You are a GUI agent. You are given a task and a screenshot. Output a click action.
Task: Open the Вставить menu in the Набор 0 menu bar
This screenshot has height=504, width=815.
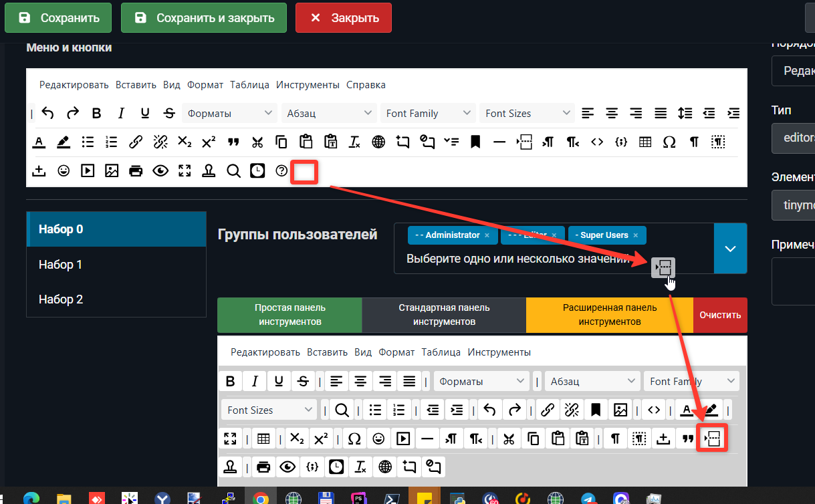328,352
